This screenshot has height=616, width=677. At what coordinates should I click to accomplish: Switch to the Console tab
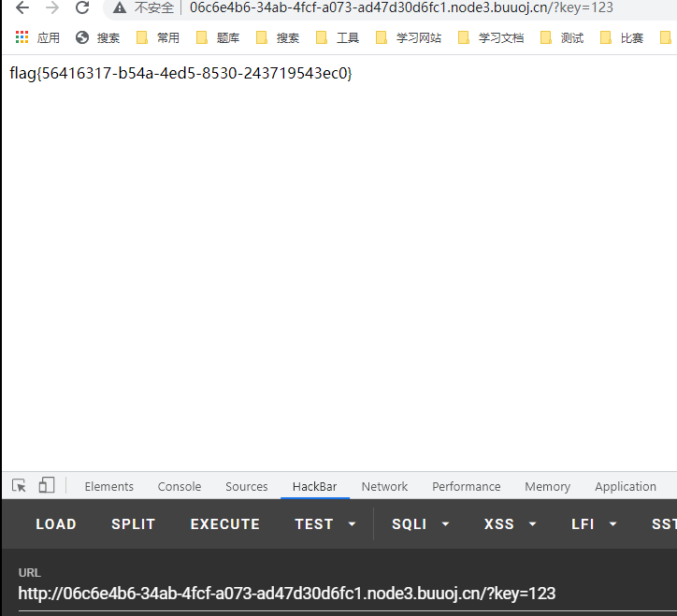180,486
